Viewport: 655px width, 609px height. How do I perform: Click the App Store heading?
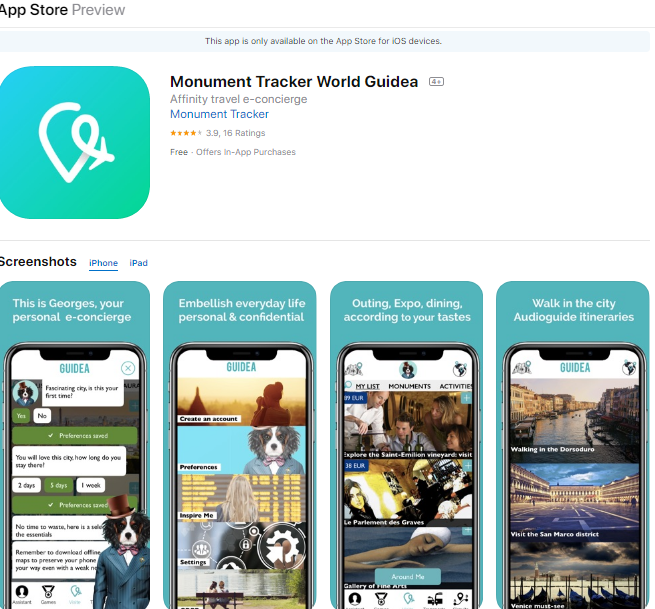[x=33, y=10]
